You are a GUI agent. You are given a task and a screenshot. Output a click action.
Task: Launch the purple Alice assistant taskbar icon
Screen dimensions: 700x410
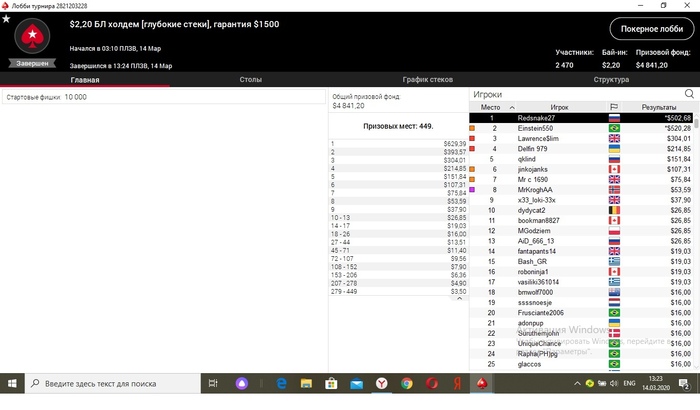point(242,384)
